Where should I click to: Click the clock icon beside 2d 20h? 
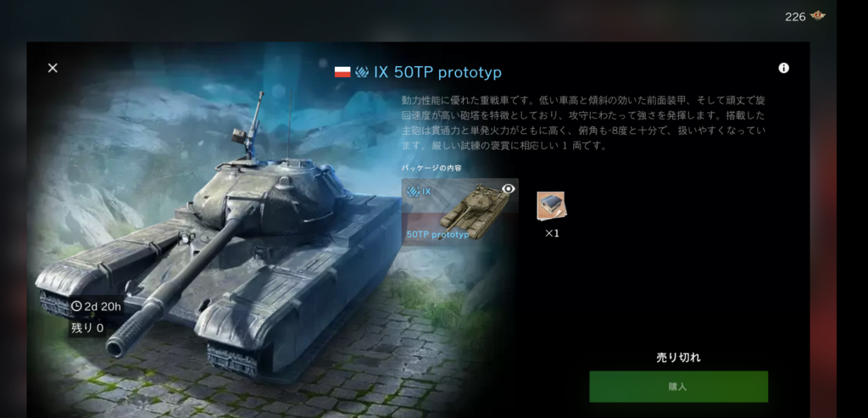[x=76, y=306]
